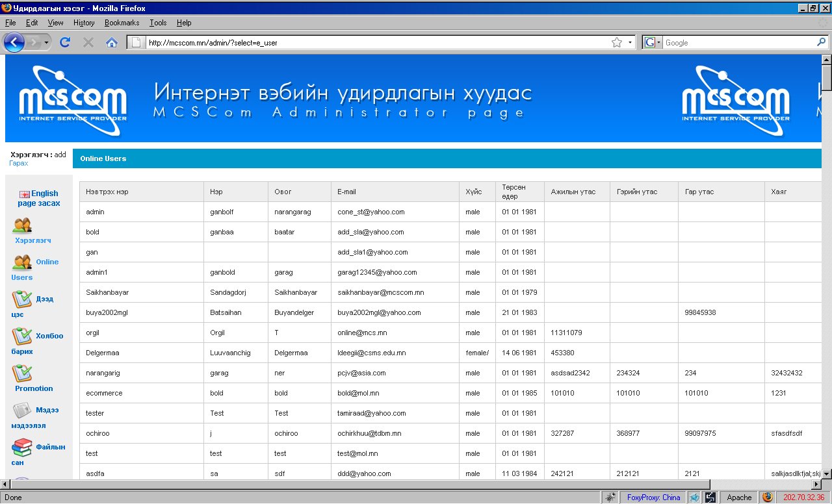Open the Файлын сан books icon
The image size is (832, 504).
[23, 447]
